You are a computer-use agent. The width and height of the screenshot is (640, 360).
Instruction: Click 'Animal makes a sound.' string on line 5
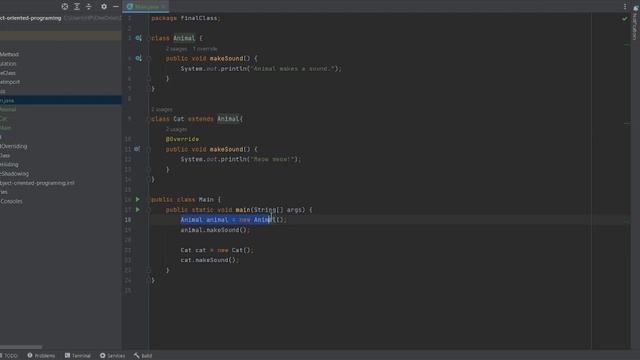click(293, 69)
